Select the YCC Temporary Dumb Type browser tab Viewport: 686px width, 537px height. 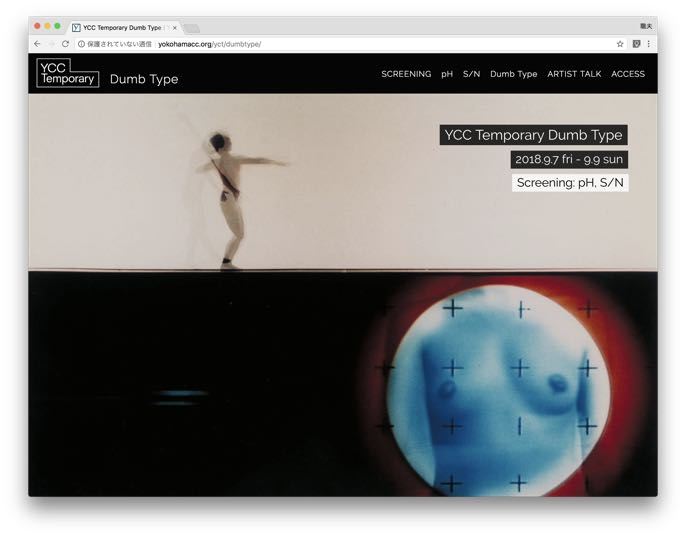coord(122,28)
